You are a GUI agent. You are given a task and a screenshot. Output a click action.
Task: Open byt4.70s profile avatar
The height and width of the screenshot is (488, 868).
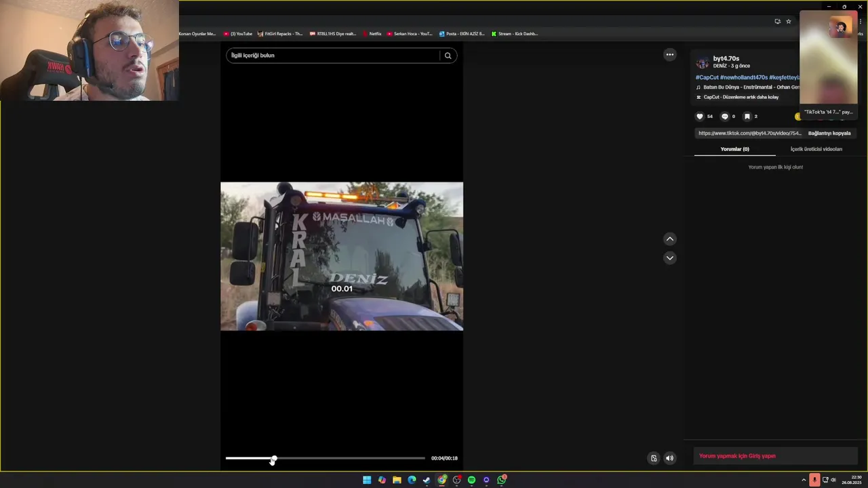703,63
